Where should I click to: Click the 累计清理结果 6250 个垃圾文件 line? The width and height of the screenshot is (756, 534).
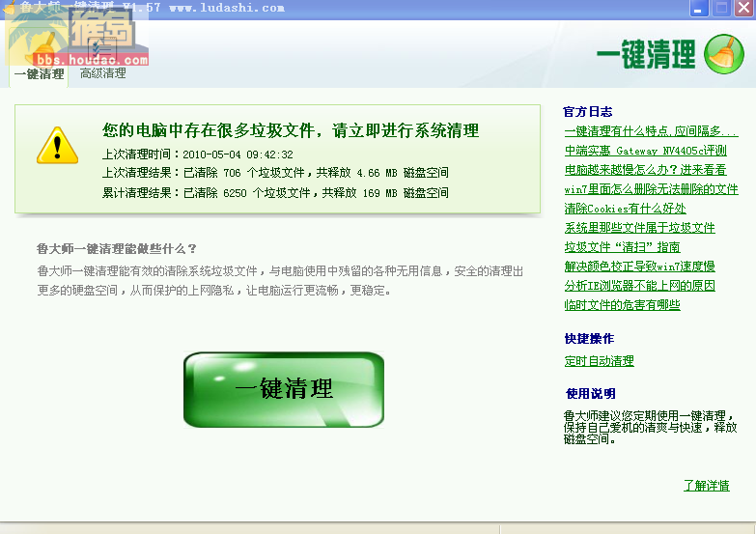click(x=275, y=193)
